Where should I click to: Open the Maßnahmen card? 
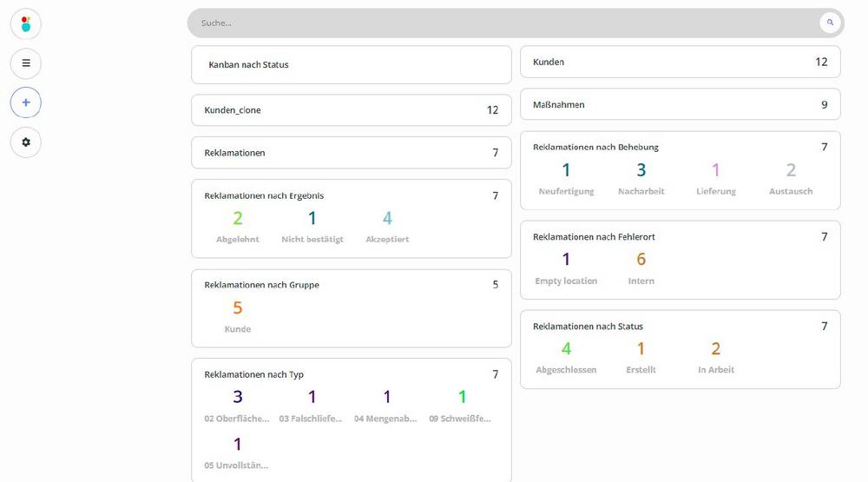680,104
